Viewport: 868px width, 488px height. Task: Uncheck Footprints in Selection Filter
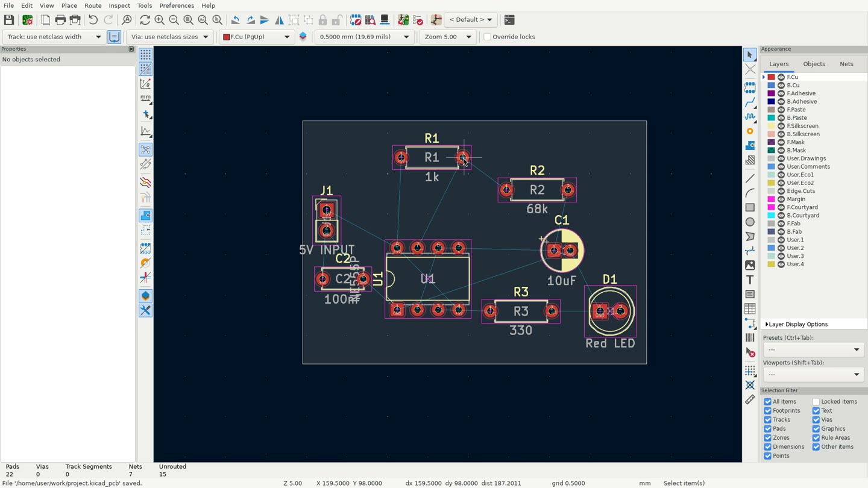point(767,411)
